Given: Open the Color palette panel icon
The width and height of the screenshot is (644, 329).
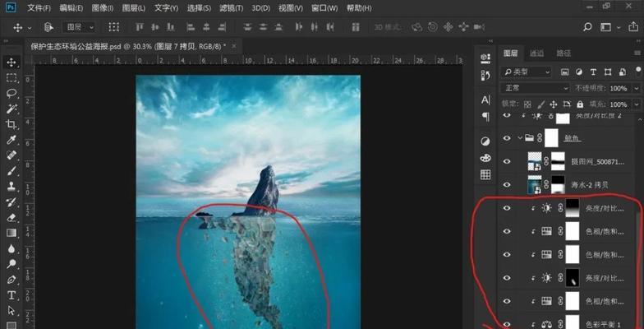Looking at the screenshot, I should pyautogui.click(x=485, y=158).
